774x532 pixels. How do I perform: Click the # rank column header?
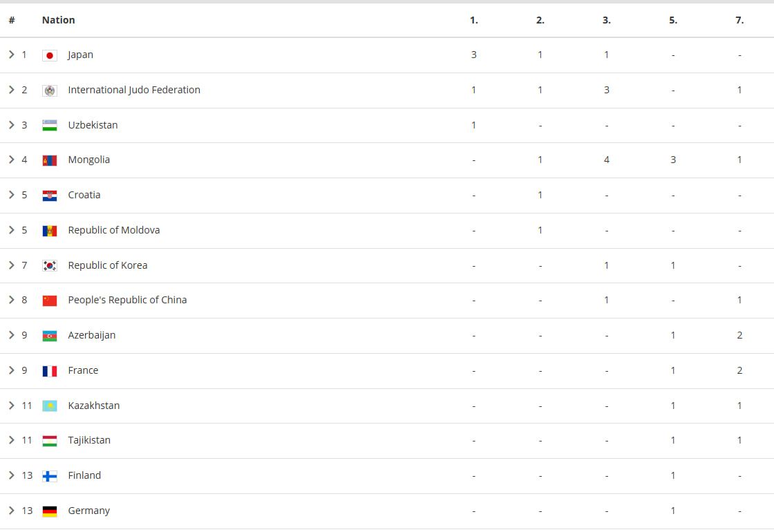coord(12,20)
